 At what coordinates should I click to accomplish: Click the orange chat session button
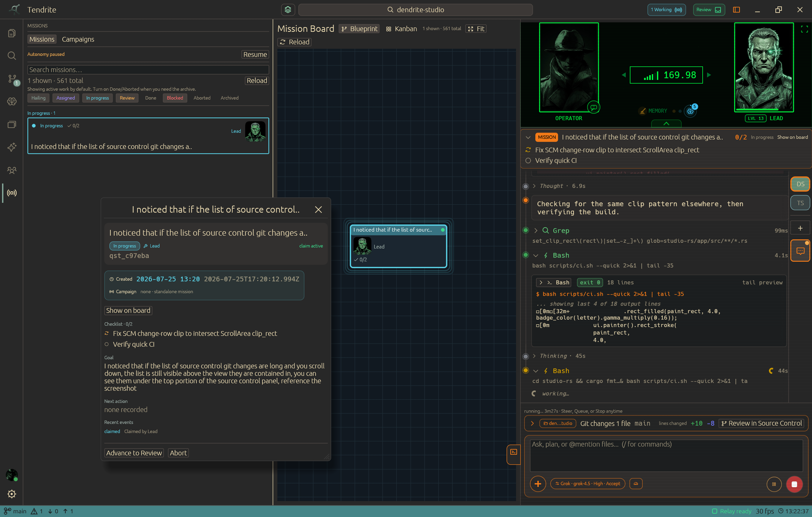tap(800, 251)
